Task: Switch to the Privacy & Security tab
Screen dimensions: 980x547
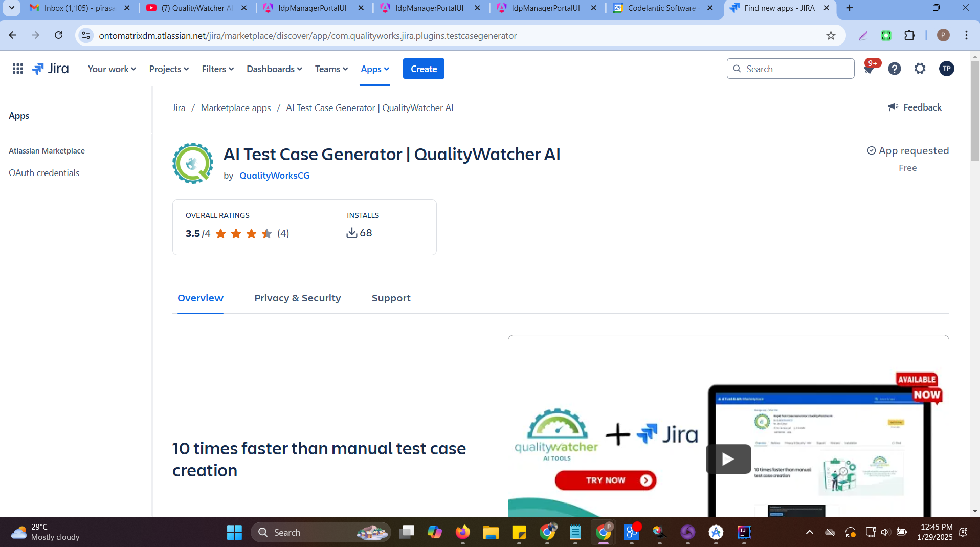Action: [x=297, y=298]
